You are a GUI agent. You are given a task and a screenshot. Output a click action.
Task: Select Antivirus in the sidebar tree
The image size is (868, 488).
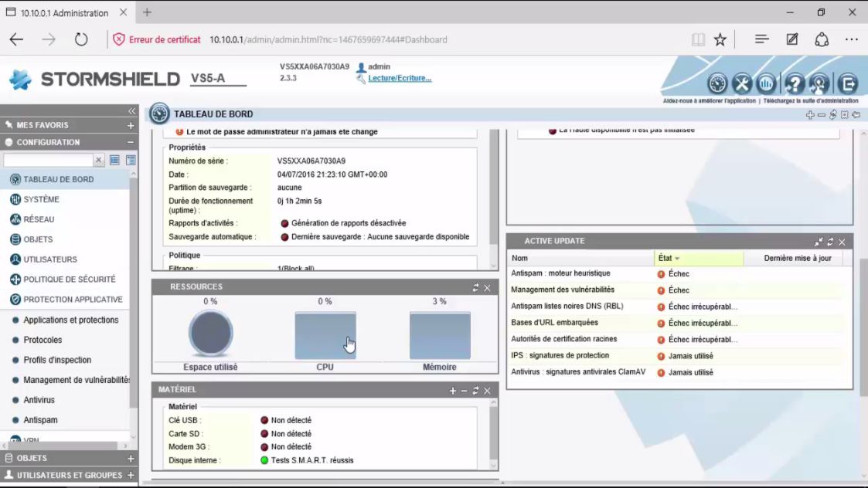(39, 400)
